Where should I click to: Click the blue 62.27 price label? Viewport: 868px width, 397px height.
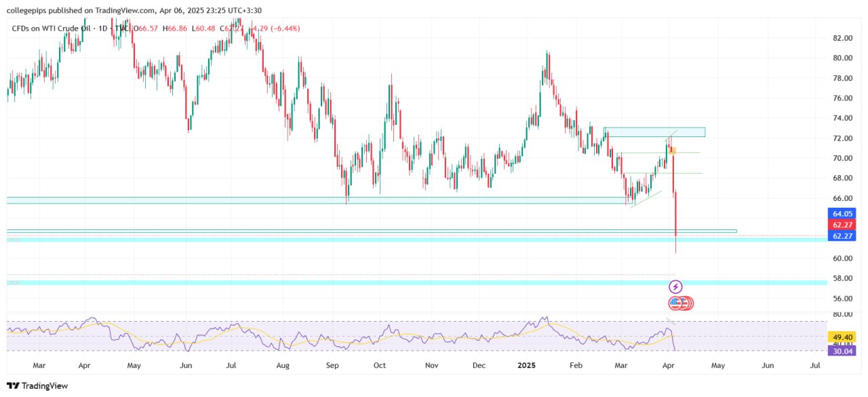842,236
